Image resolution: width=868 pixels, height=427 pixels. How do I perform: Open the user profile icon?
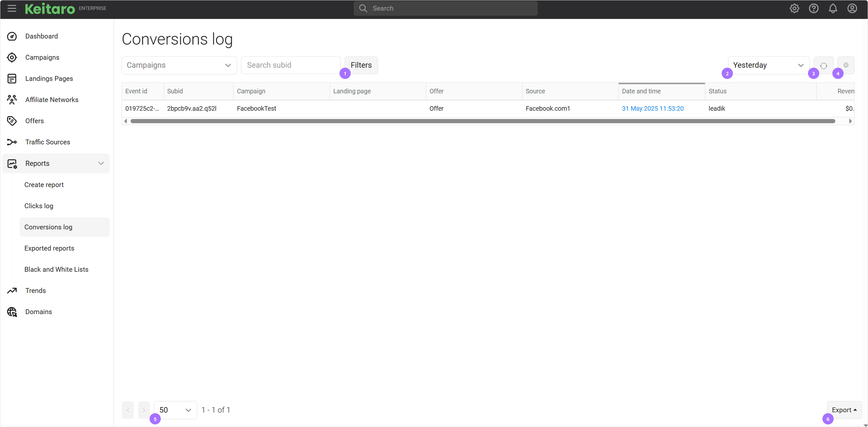coord(852,8)
